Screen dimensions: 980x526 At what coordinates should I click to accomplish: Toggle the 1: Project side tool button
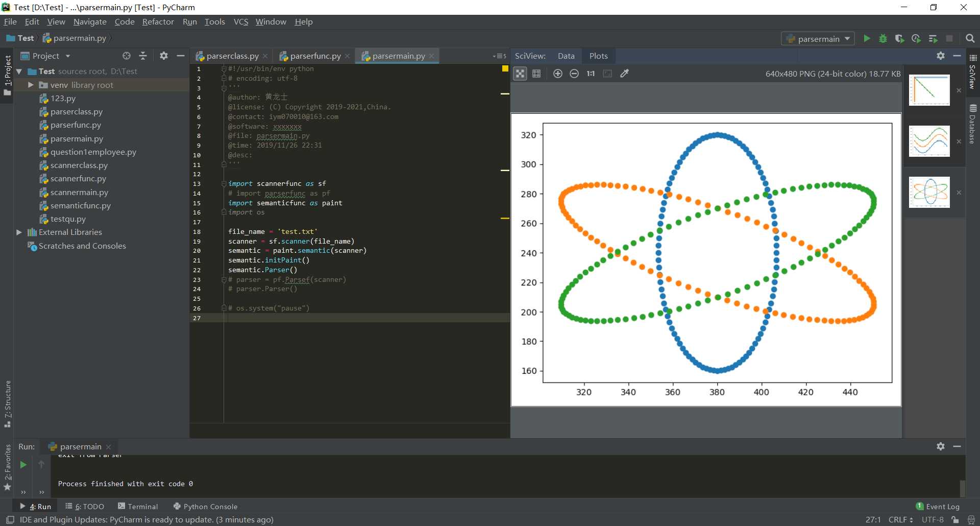(7, 75)
